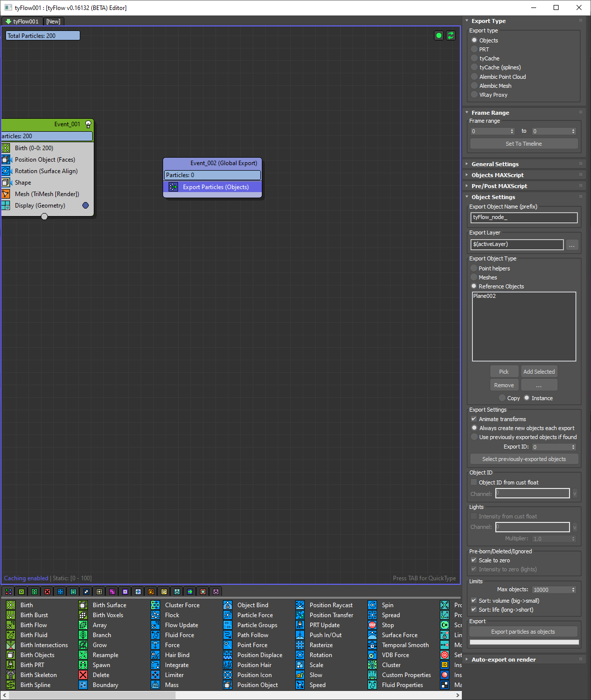Select the Copy radio button
591x700 pixels.
point(502,398)
